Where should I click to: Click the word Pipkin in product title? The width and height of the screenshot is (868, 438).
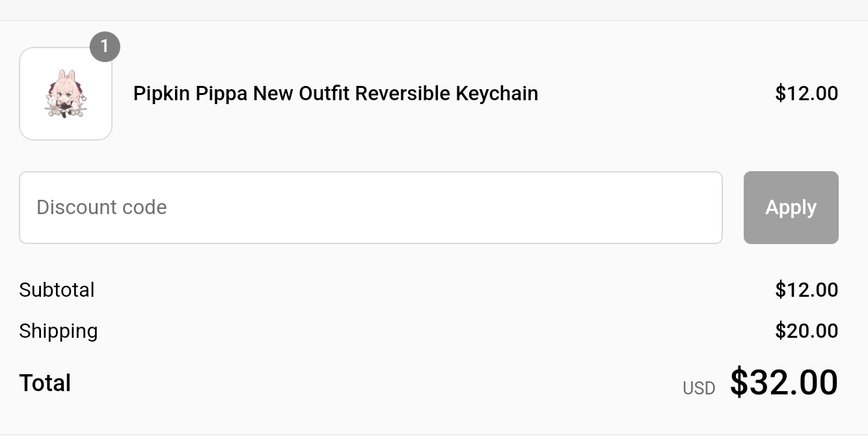click(161, 94)
